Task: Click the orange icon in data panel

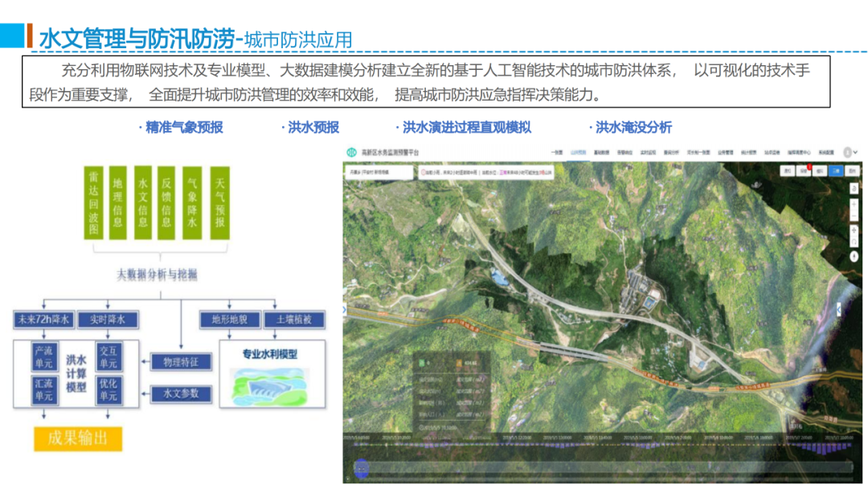Action: [x=459, y=364]
